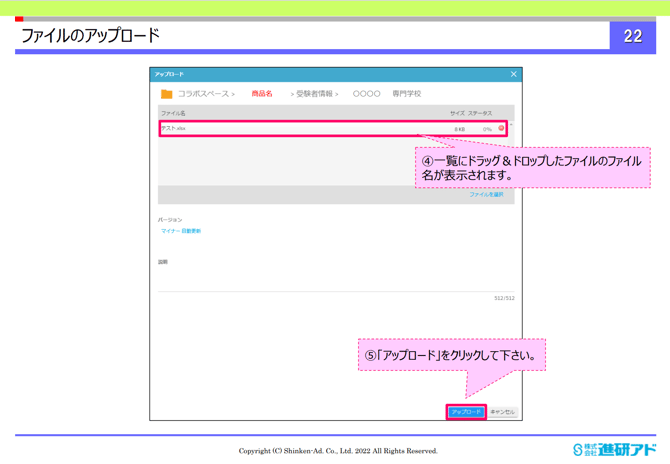The height and width of the screenshot is (464, 670).
Task: Click the ファイル名 column header
Action: 173,113
